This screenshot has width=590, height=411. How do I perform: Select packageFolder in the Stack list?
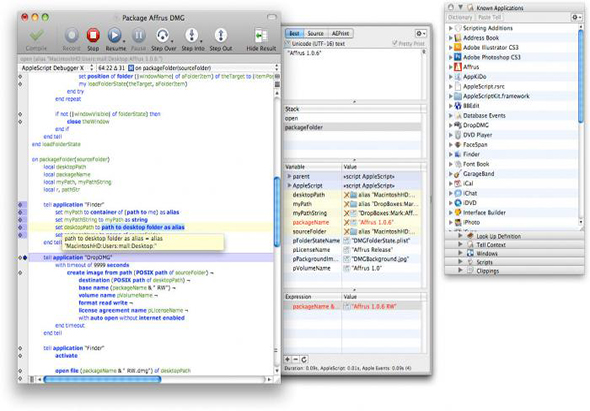click(x=353, y=127)
